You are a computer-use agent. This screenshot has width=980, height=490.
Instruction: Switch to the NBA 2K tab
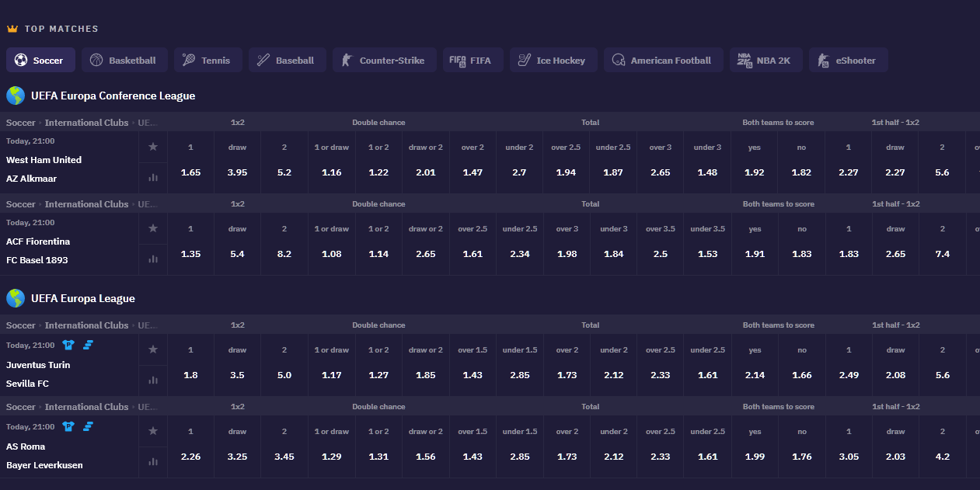764,61
